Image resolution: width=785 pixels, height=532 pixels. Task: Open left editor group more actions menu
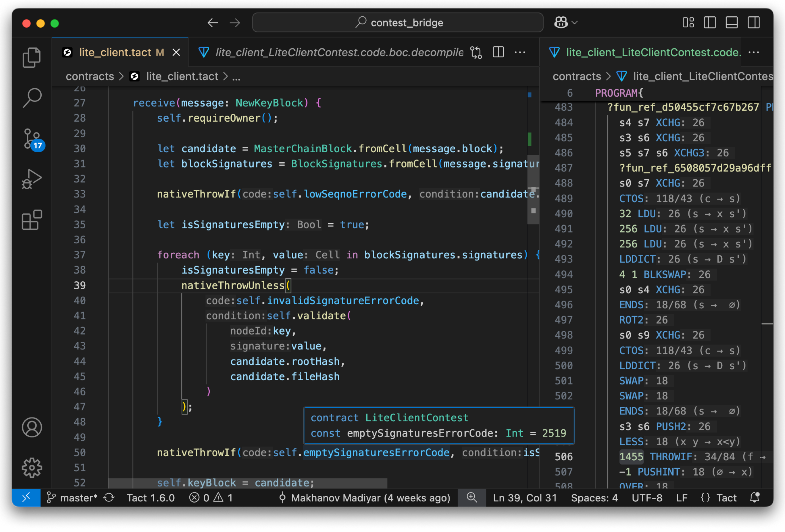tap(520, 53)
